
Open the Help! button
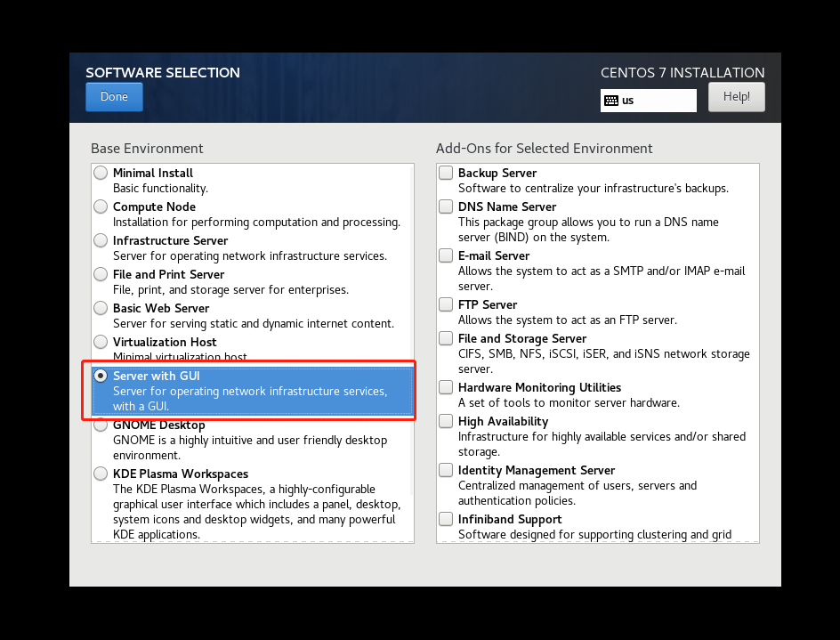pyautogui.click(x=736, y=97)
